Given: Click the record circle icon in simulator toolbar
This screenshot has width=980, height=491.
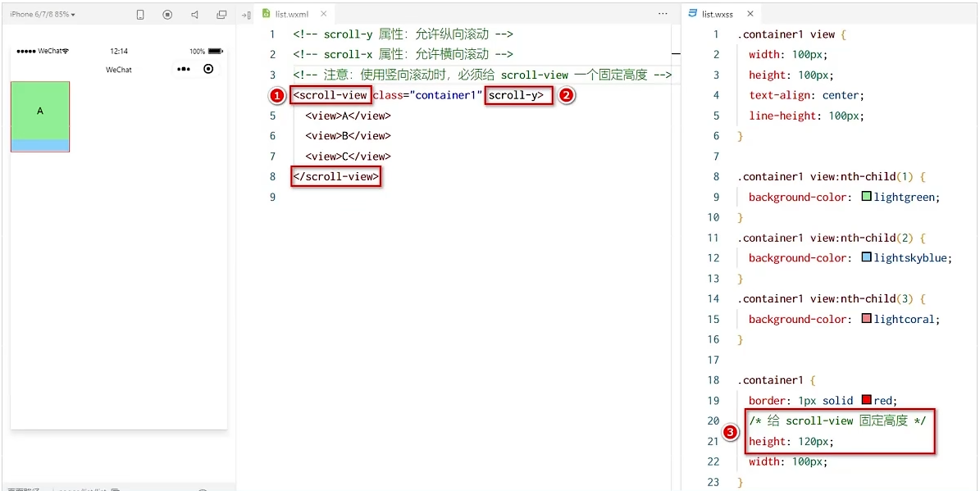Looking at the screenshot, I should coord(167,15).
